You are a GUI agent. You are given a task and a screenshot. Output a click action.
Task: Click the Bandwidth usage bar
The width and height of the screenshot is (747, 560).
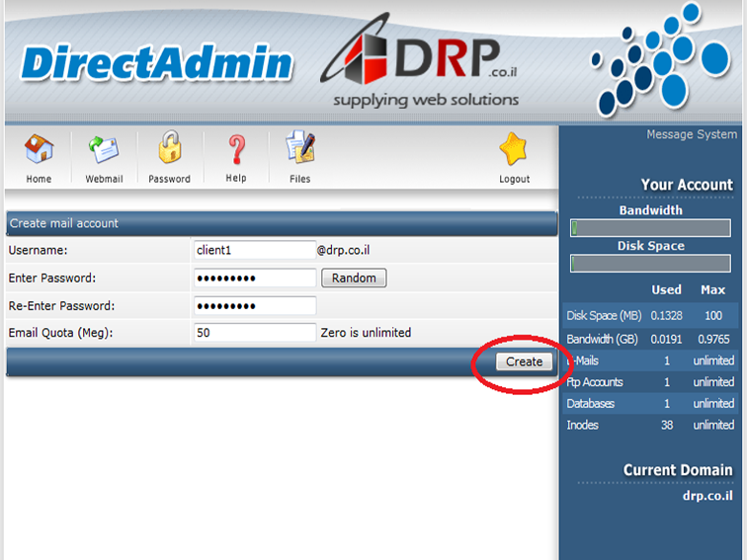(x=650, y=228)
